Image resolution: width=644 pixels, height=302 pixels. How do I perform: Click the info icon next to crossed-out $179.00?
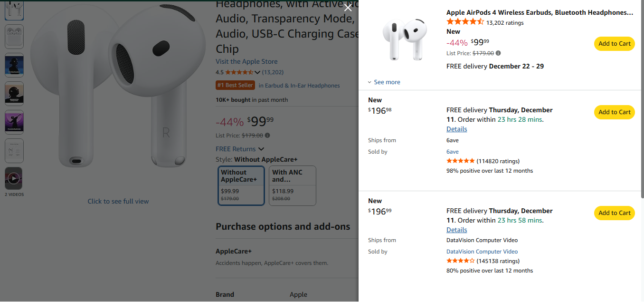point(267,136)
